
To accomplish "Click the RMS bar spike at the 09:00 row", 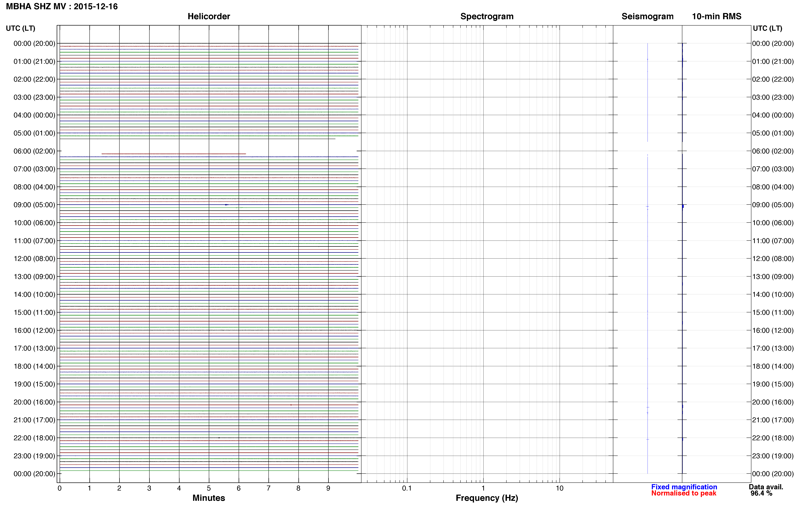I will (683, 206).
